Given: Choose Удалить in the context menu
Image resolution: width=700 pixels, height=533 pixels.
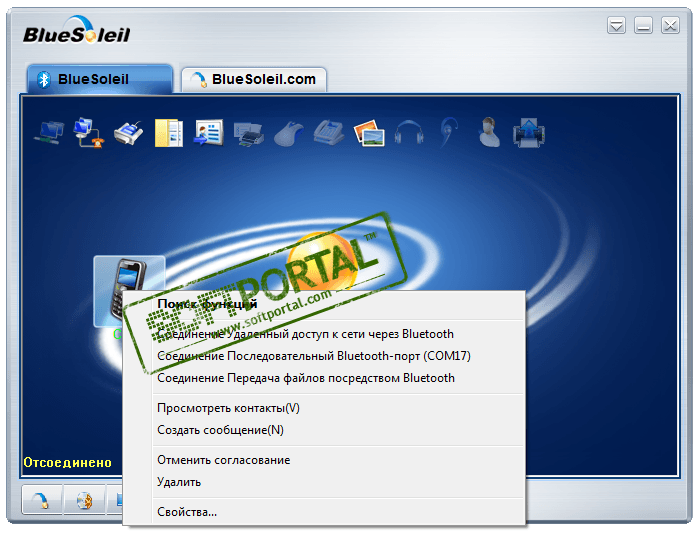Looking at the screenshot, I should pyautogui.click(x=338, y=482).
